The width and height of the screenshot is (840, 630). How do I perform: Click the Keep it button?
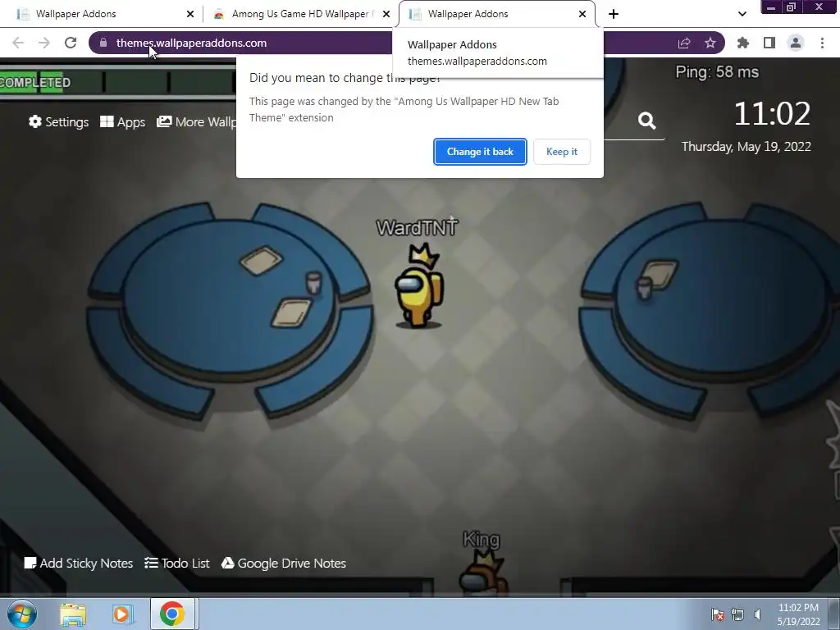[x=561, y=152]
